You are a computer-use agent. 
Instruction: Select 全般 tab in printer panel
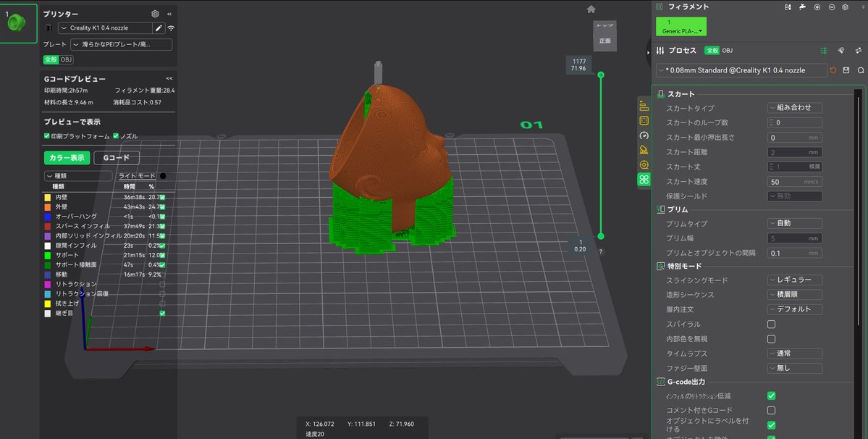(51, 60)
